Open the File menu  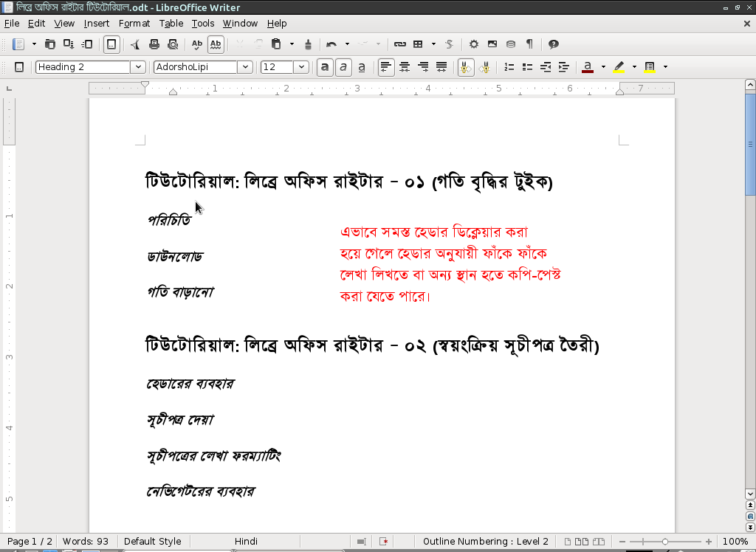pos(12,23)
